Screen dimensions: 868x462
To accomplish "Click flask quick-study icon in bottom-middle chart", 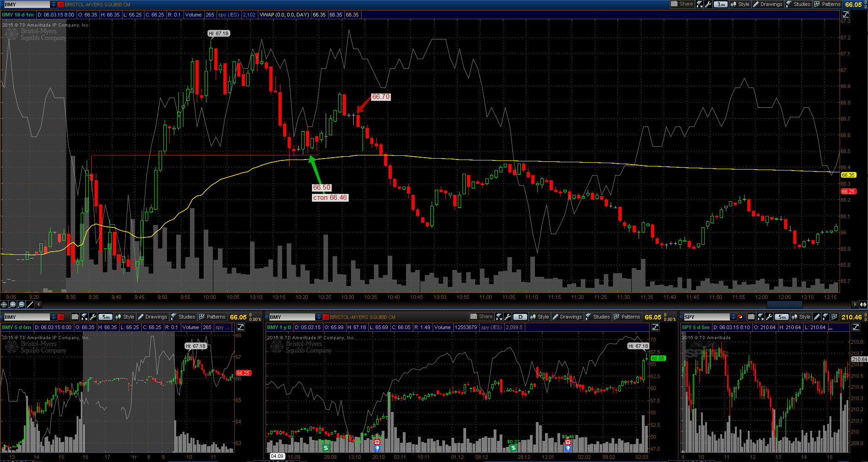I will click(499, 317).
